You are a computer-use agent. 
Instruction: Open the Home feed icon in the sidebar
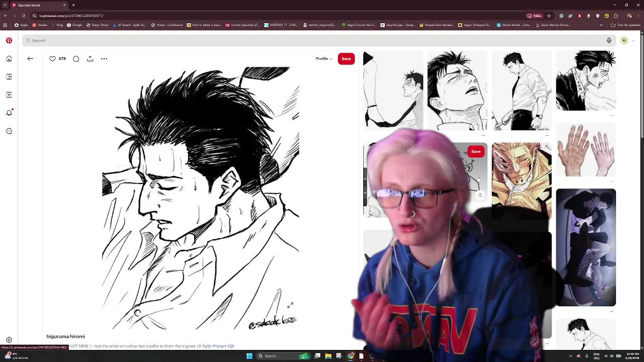coord(9,59)
